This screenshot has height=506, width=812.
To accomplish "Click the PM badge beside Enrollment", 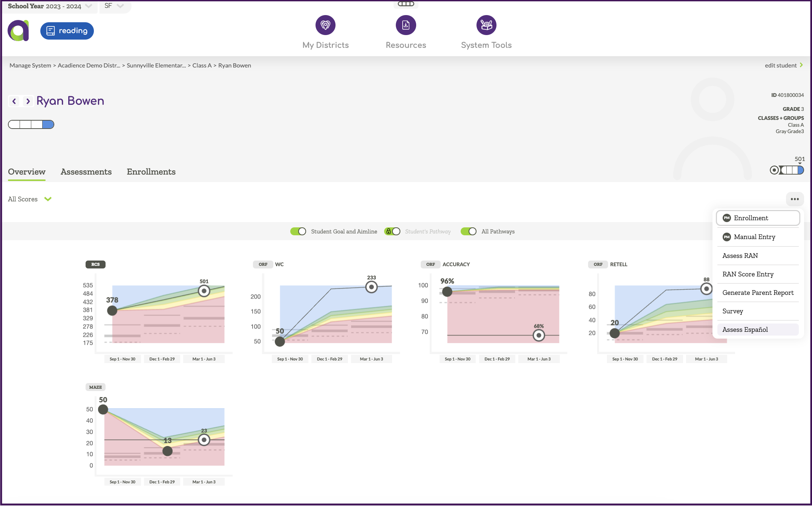I will [x=726, y=218].
